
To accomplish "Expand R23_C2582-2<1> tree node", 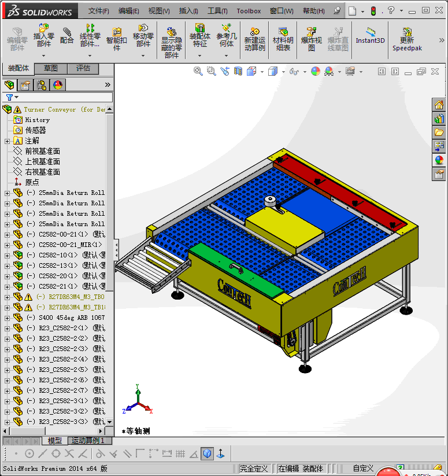I will [x=7, y=329].
